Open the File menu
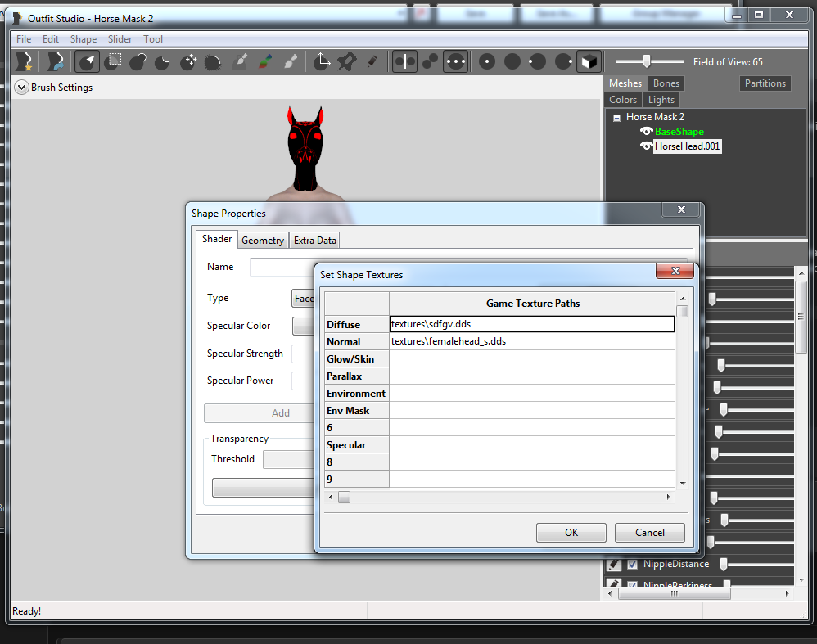The width and height of the screenshot is (817, 644). [x=24, y=39]
